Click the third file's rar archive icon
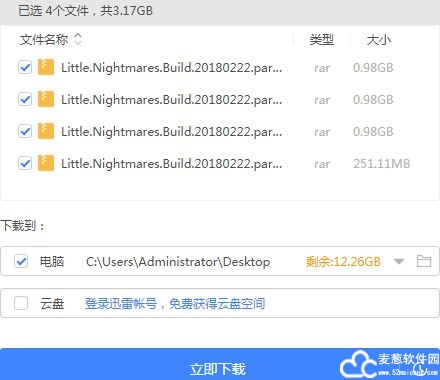The image size is (440, 380). (x=46, y=131)
